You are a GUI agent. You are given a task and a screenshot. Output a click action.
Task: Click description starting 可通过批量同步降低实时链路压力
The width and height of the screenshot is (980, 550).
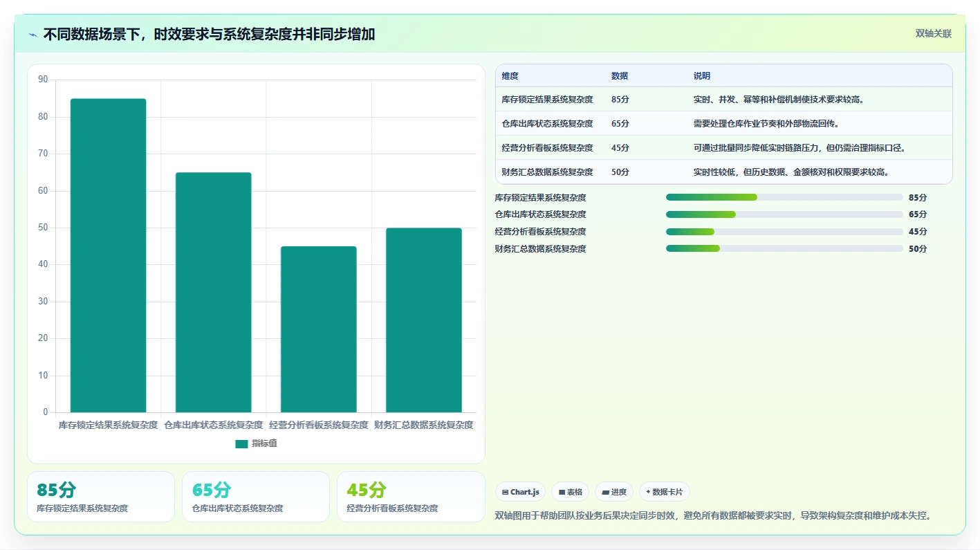pyautogui.click(x=799, y=148)
